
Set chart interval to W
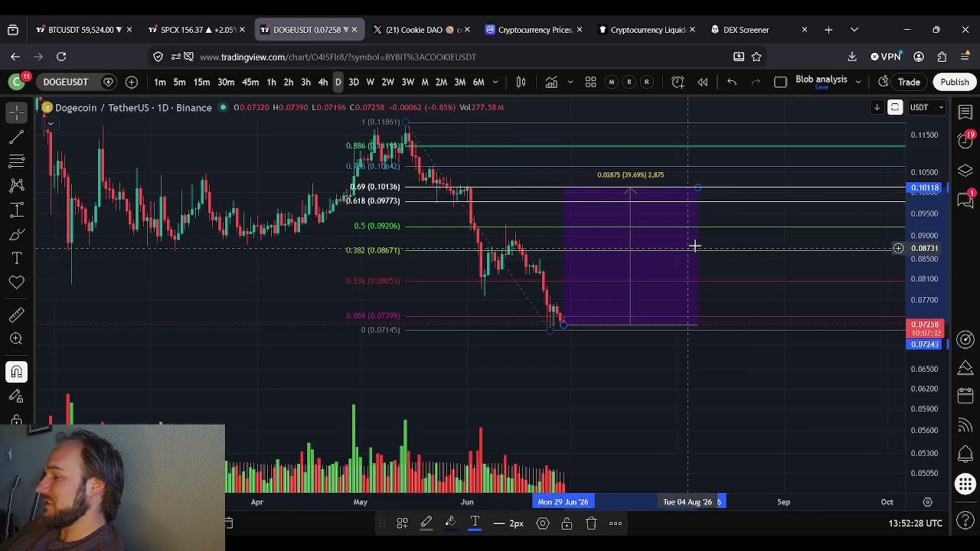tap(371, 82)
